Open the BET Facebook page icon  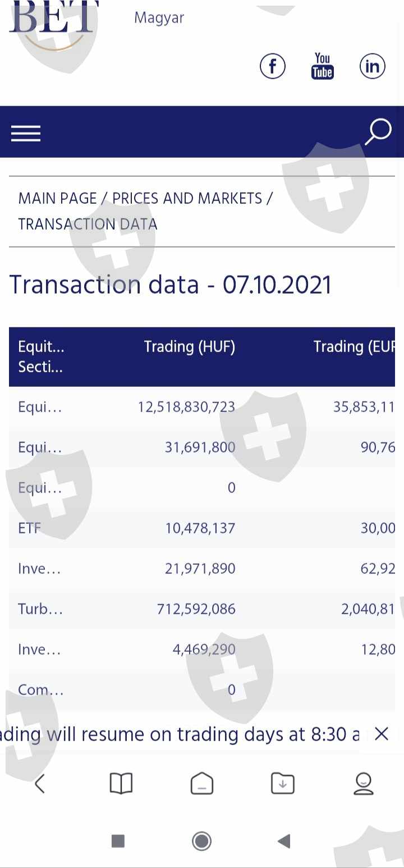click(x=273, y=67)
